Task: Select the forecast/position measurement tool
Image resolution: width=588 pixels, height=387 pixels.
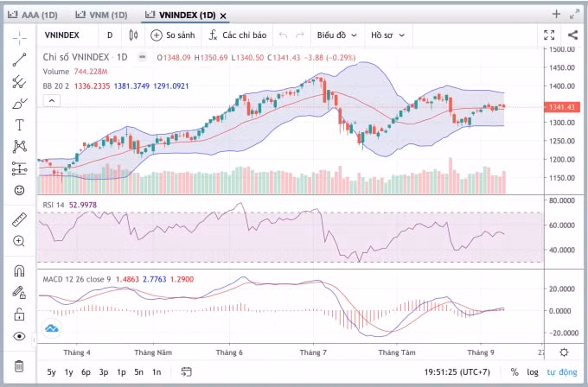Action: point(20,168)
